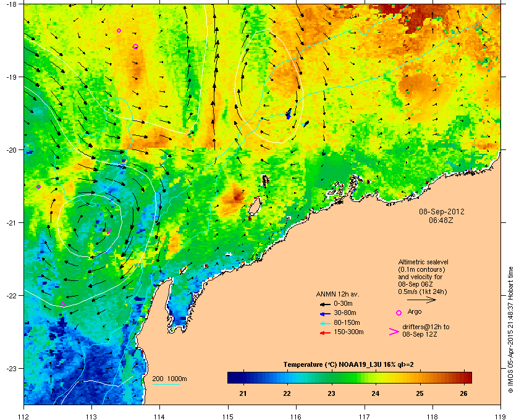Image resolution: width=519 pixels, height=420 pixels.
Task: Click the Argo float circle near 22.1S 112.6E
Action: tap(62, 304)
